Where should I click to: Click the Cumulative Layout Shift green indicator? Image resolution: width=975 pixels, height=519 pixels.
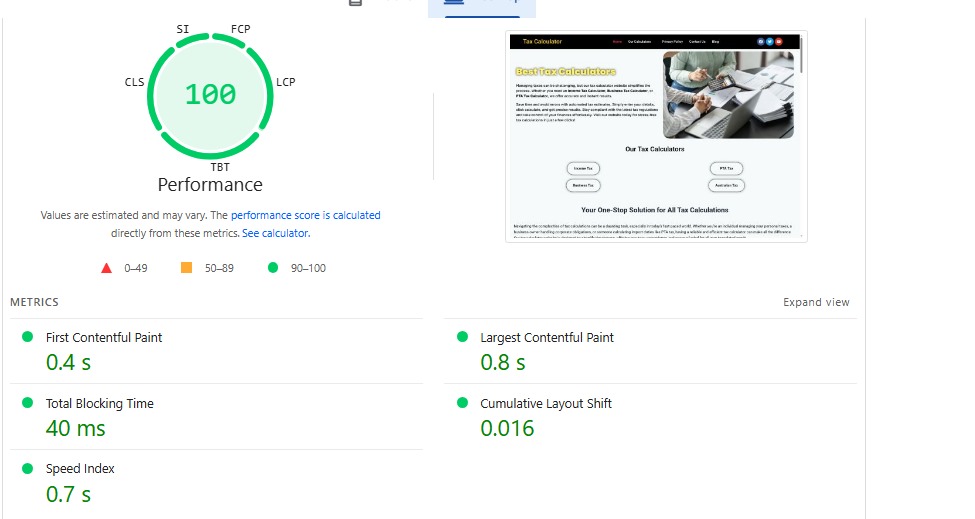pos(462,403)
